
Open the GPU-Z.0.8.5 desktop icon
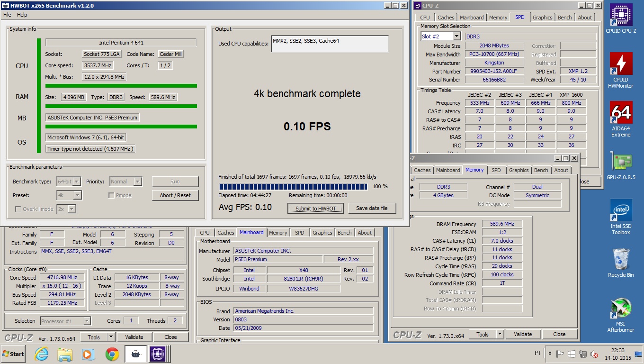coord(621,165)
